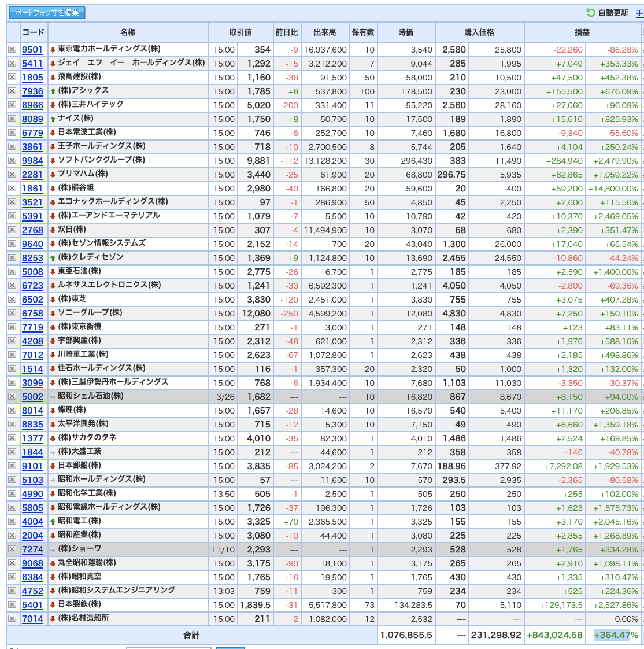Click the 購入価格 column header
Image resolution: width=644 pixels, height=649 pixels.
click(479, 32)
